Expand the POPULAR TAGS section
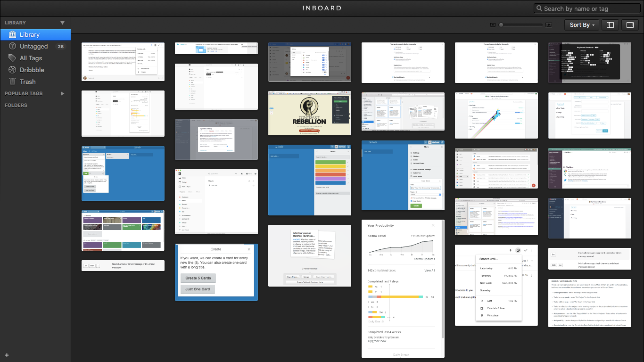This screenshot has height=362, width=644. tap(62, 93)
